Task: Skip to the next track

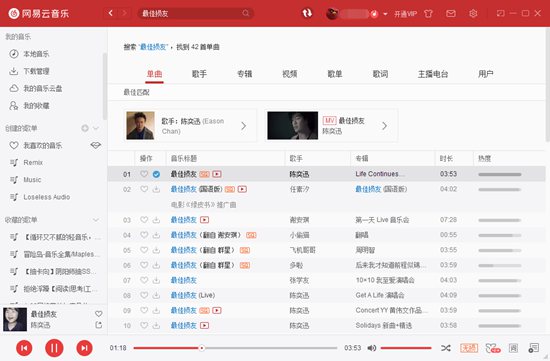Action: pyautogui.click(x=84, y=348)
